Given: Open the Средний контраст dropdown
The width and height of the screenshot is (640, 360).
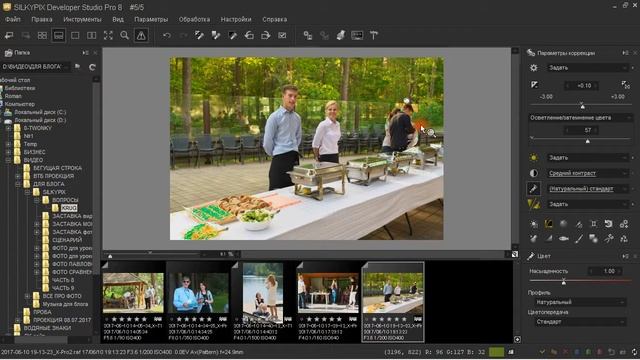Looking at the screenshot, I should [587, 173].
